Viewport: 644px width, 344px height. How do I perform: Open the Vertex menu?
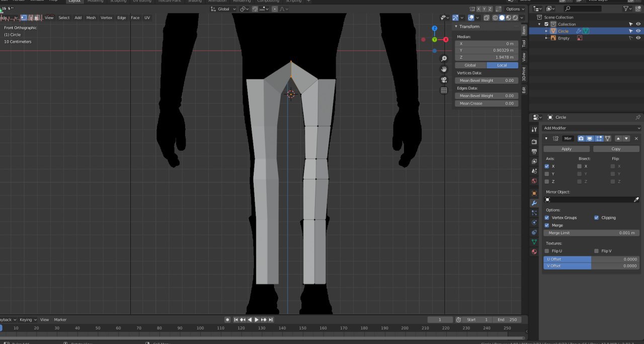(x=107, y=18)
